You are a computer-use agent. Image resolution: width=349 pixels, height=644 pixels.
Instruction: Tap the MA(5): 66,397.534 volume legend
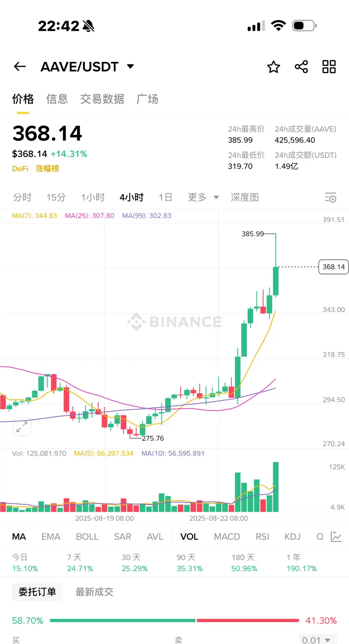point(104,453)
